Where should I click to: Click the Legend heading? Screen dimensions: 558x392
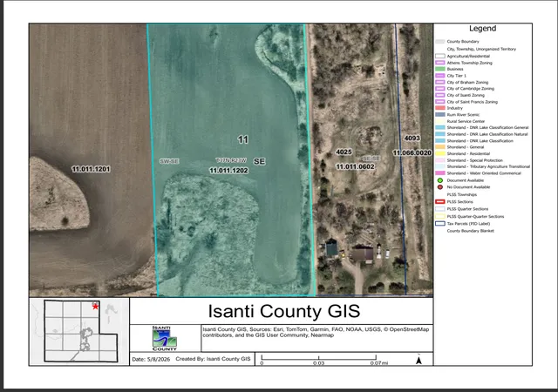pos(482,29)
